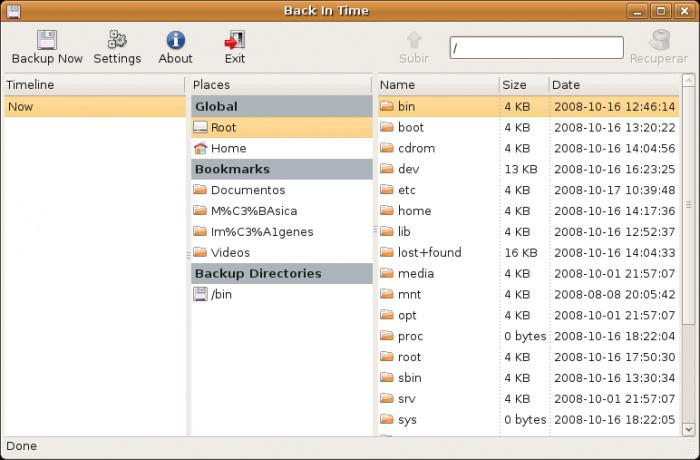Click the path input field
Image resolution: width=700 pixels, height=460 pixels.
tap(536, 47)
